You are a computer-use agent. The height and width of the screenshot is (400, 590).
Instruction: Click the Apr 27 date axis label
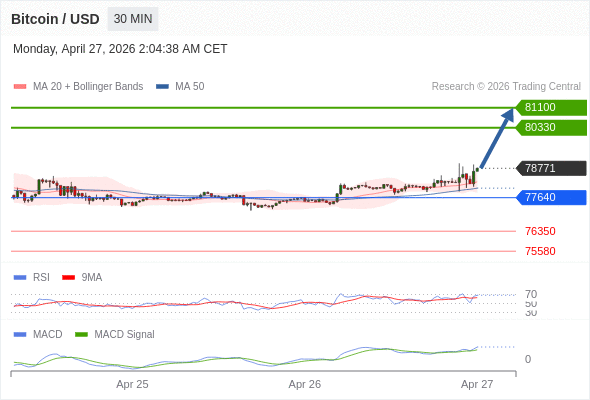(477, 384)
